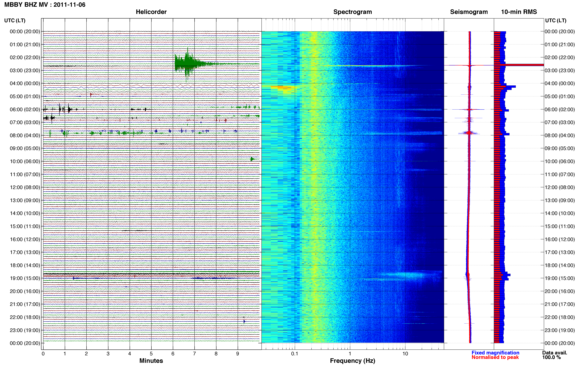The height and width of the screenshot is (368, 588).
Task: Click the '100.0 %' data availability value
Action: (552, 357)
